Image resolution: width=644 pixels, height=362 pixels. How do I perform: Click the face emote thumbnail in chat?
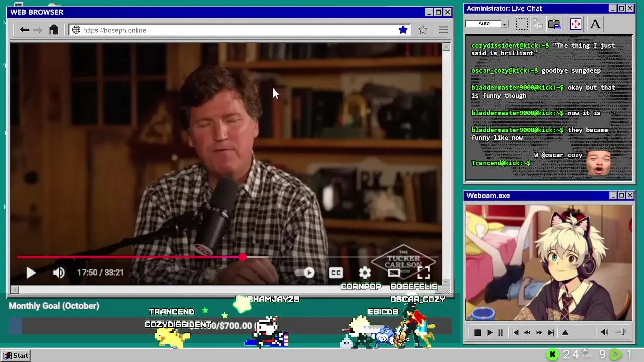click(599, 163)
